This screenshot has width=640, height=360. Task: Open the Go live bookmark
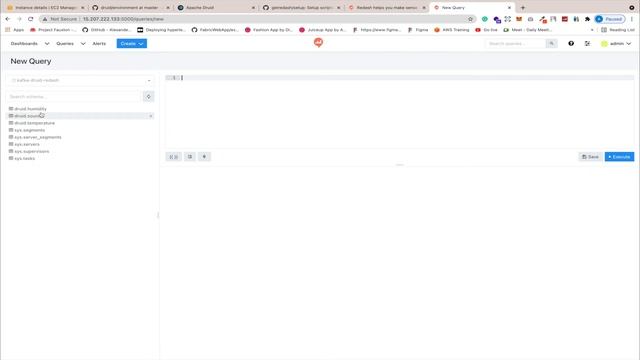click(486, 30)
